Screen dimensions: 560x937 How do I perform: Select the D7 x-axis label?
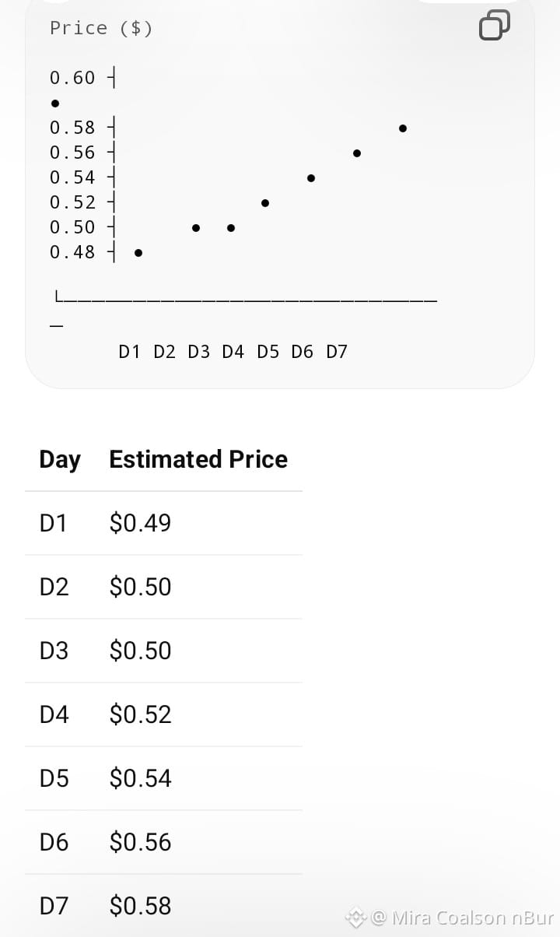(x=336, y=352)
